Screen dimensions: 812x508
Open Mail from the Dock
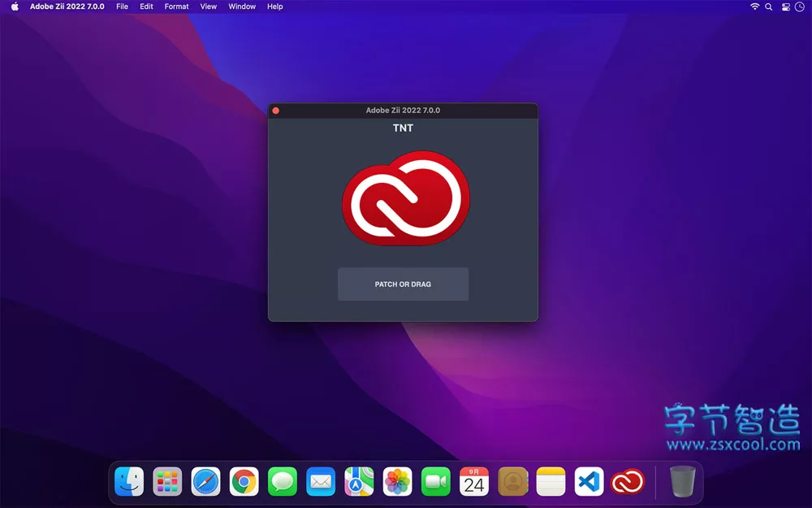[x=321, y=481]
